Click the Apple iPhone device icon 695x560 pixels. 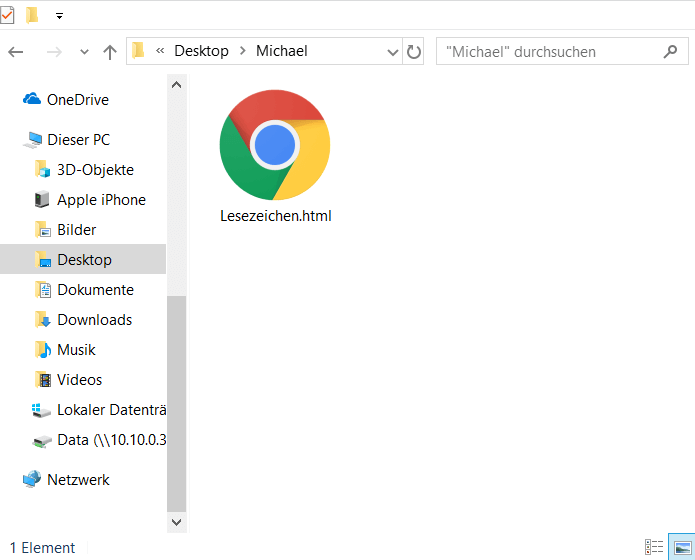click(x=42, y=199)
